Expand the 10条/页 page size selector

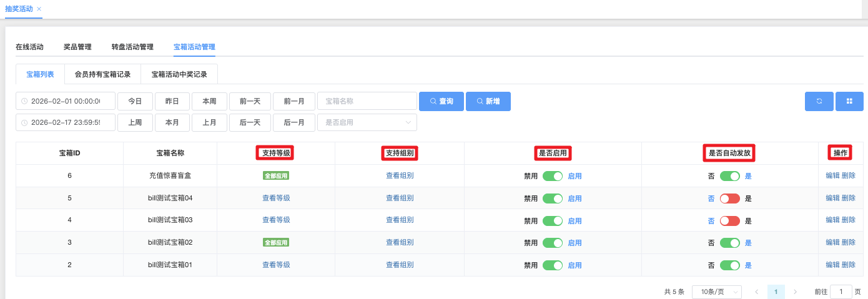click(x=716, y=292)
